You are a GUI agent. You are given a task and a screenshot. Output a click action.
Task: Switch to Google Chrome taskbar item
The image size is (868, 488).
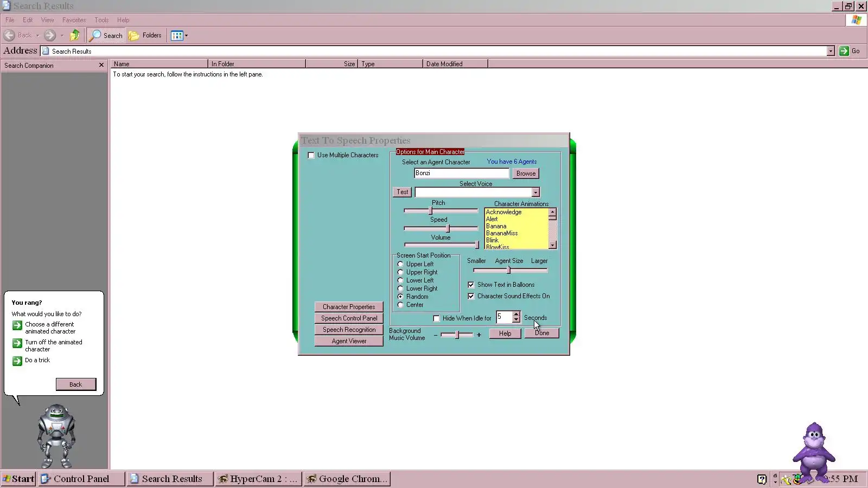click(x=347, y=479)
